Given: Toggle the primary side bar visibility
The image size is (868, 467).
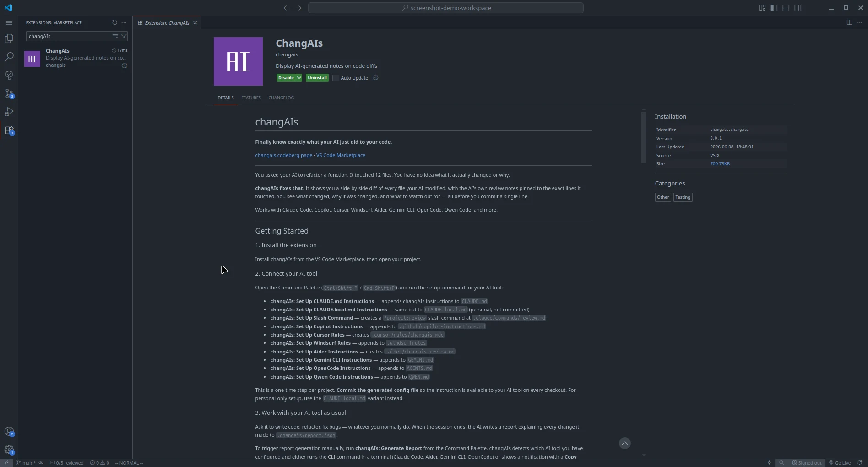Looking at the screenshot, I should click(774, 8).
